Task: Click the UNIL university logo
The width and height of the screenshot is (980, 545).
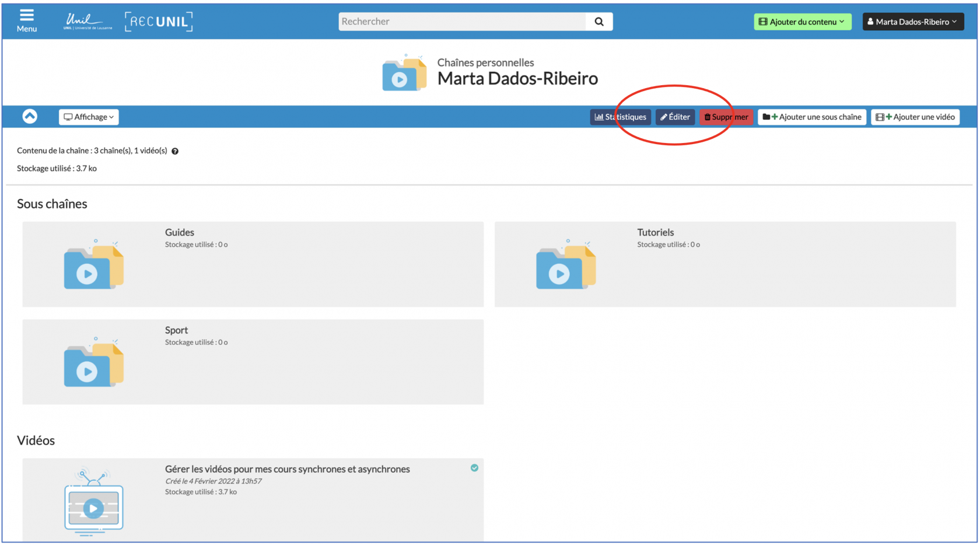Action: point(87,22)
